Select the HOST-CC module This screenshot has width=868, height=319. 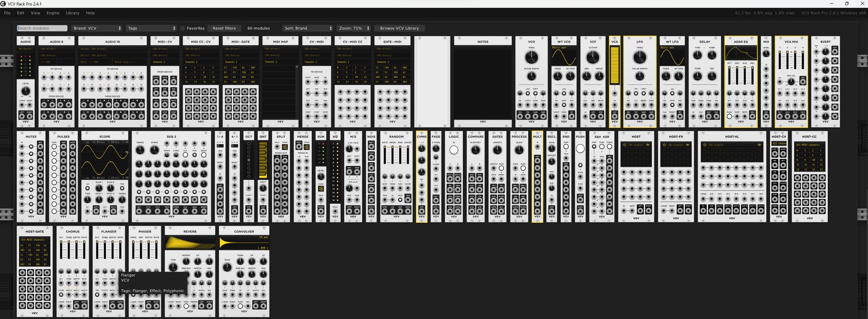click(810, 177)
